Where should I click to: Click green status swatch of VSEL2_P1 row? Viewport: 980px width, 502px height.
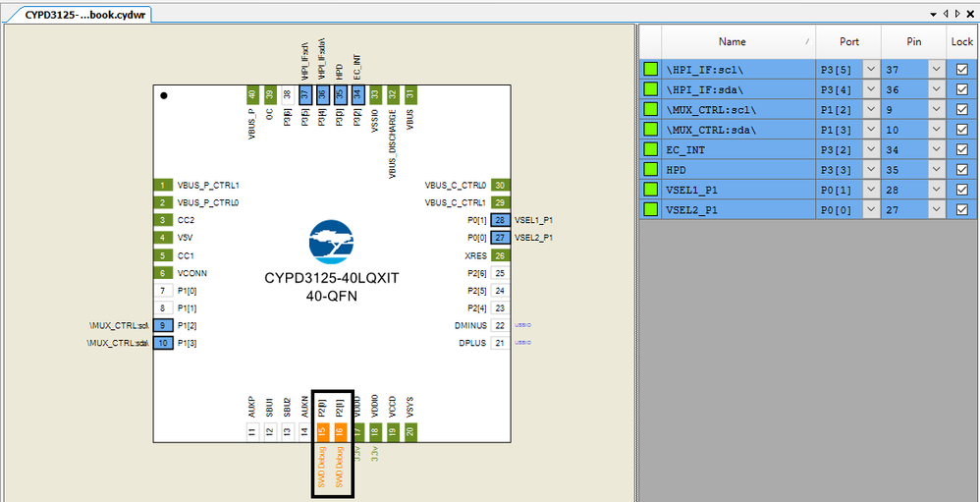click(651, 210)
